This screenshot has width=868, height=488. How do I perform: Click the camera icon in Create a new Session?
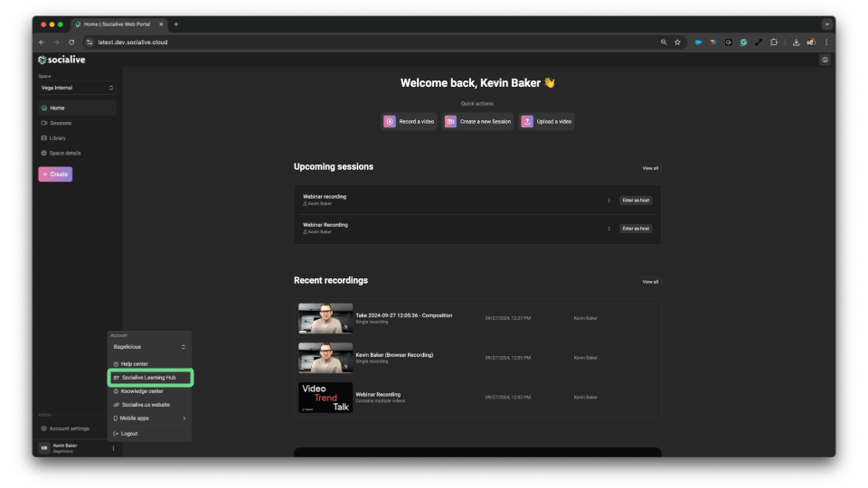click(450, 122)
